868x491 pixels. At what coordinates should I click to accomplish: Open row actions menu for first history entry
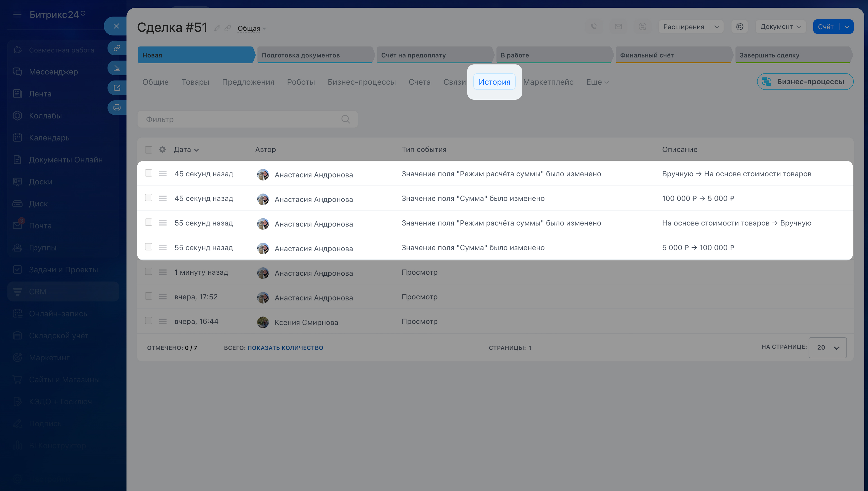pyautogui.click(x=163, y=174)
